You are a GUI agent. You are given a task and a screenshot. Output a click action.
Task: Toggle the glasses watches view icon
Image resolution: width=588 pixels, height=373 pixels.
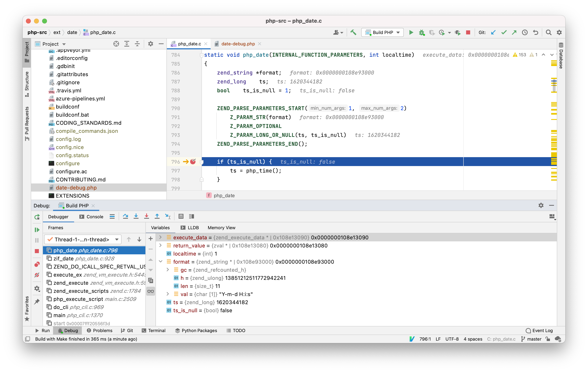click(x=151, y=291)
